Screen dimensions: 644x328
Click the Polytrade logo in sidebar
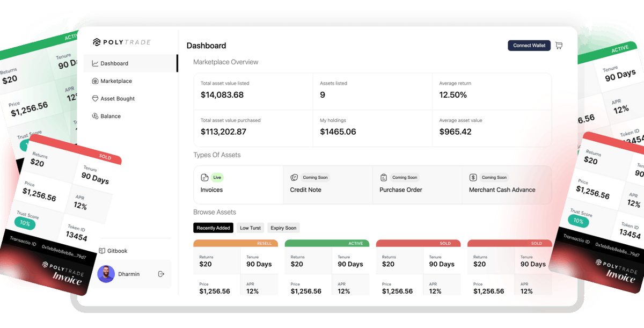[x=122, y=42]
